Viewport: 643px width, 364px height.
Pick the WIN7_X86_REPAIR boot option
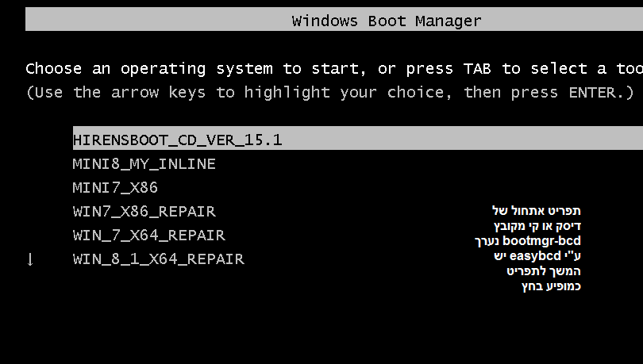[x=144, y=212]
